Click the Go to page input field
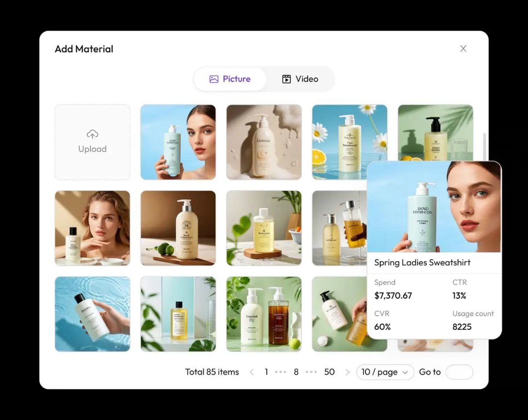 tap(459, 372)
